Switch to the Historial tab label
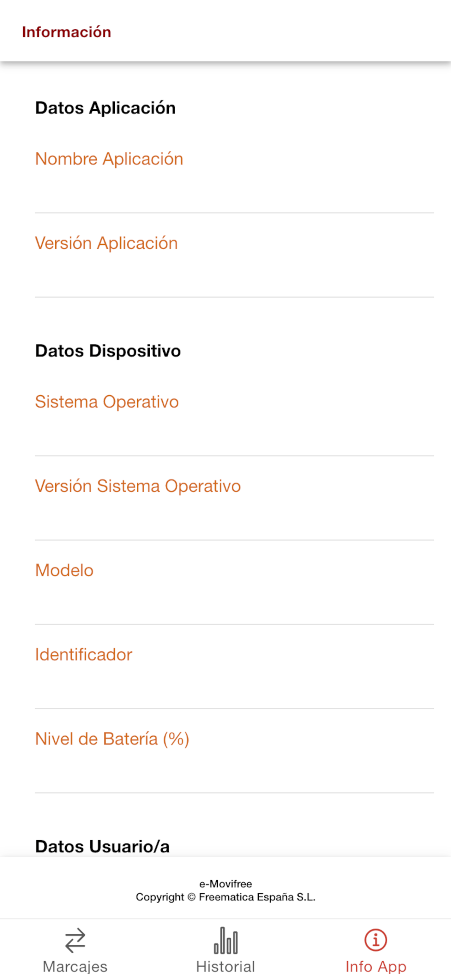The width and height of the screenshot is (451, 980). tap(225, 967)
